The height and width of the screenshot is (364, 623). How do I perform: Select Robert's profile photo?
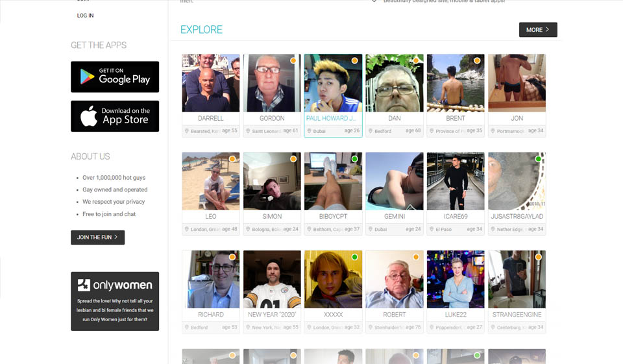tap(394, 279)
